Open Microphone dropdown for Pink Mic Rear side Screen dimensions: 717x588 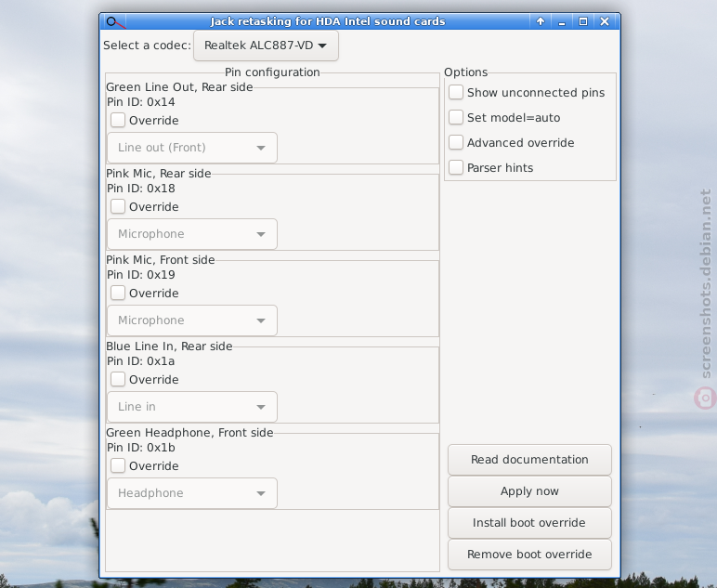tap(192, 234)
